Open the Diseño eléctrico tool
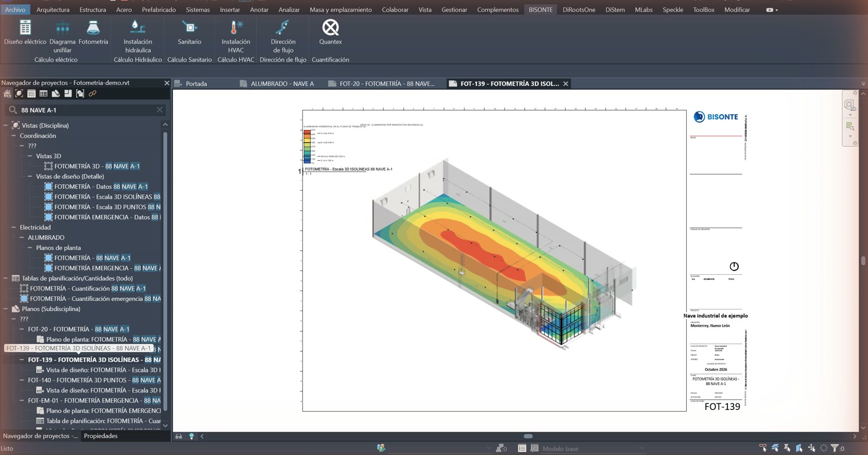The width and height of the screenshot is (868, 455). (x=25, y=33)
